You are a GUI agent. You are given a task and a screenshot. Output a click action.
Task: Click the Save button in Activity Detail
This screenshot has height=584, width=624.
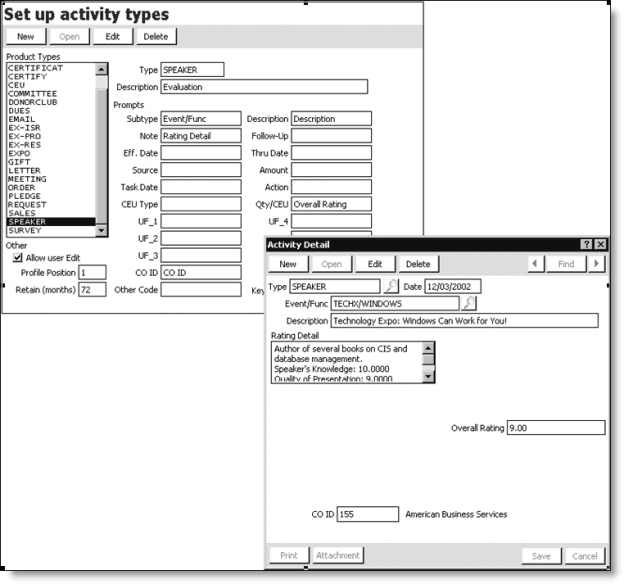541,556
